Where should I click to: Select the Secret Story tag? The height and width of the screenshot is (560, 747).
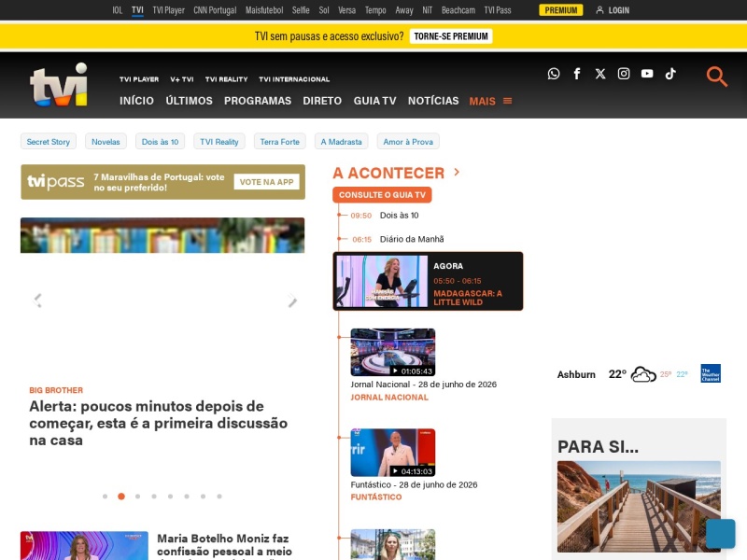(49, 142)
